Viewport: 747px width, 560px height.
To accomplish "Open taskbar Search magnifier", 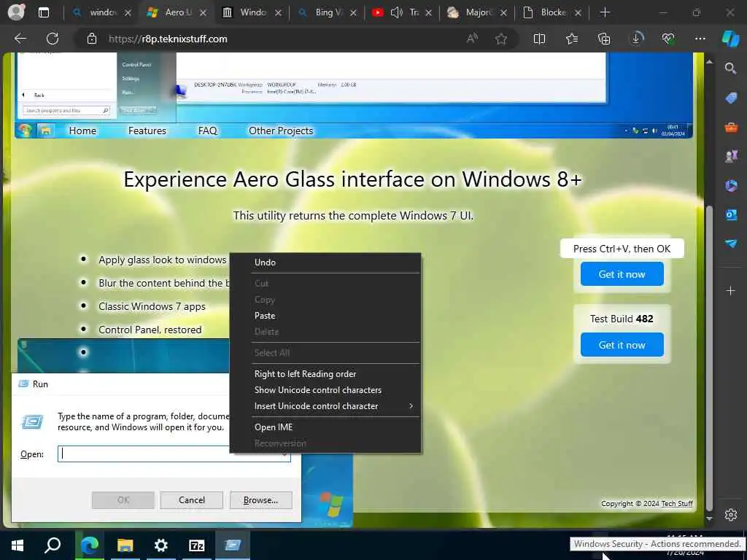I will 53,545.
